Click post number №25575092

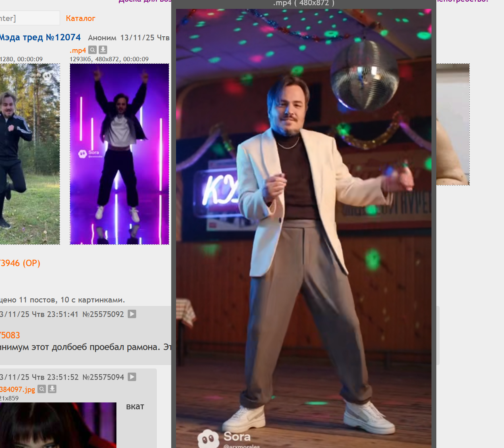[103, 314]
